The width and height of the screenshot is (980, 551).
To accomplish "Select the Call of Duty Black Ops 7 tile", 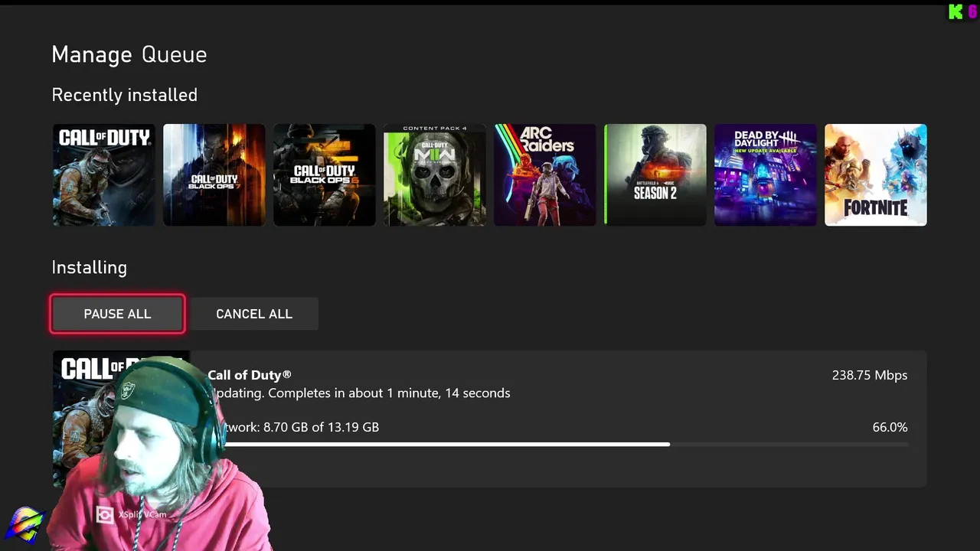I will 214,175.
